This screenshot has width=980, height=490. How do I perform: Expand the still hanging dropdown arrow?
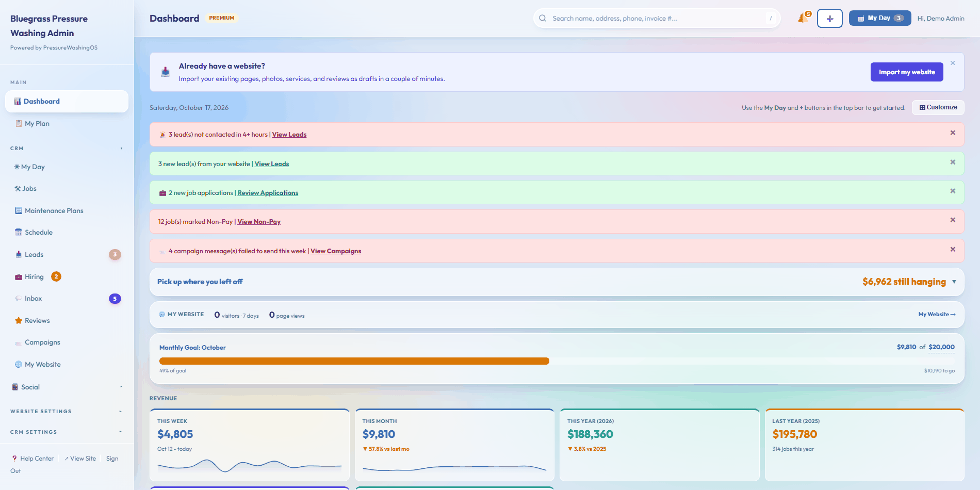click(x=954, y=282)
